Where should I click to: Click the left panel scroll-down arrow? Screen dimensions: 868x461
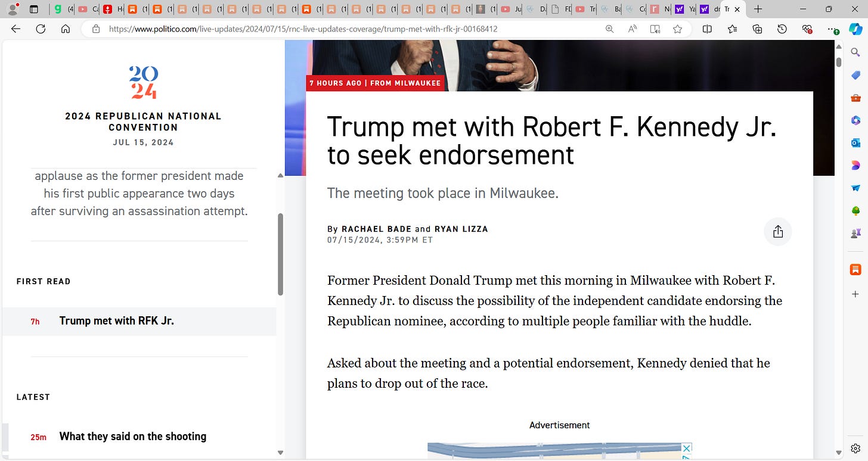280,453
